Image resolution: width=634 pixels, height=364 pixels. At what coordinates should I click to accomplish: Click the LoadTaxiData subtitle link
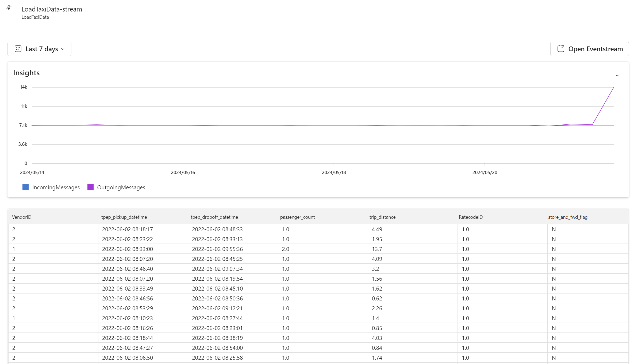[35, 17]
